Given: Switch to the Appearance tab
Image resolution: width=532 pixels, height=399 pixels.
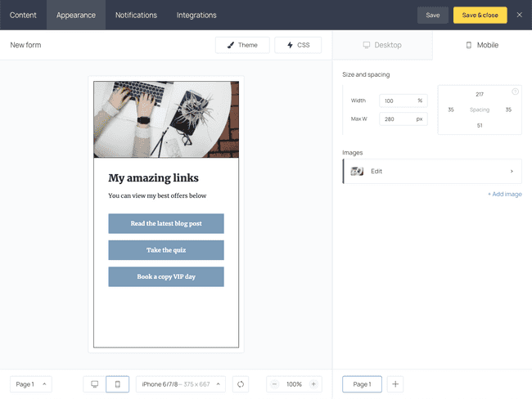Looking at the screenshot, I should coord(76,15).
